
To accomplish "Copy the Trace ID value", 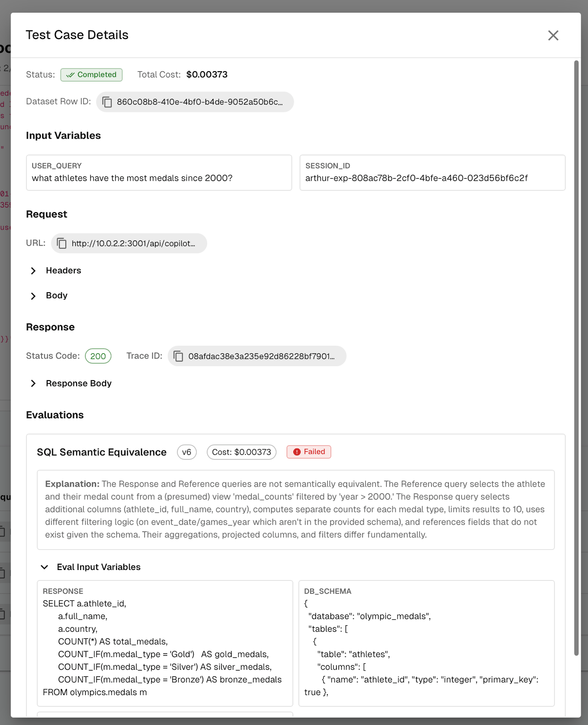I will (x=179, y=356).
